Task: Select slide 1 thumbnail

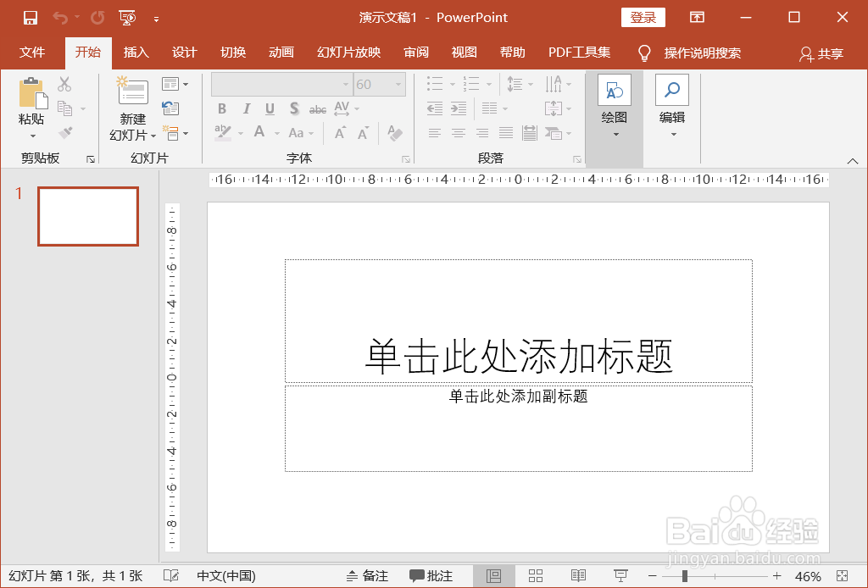Action: tap(88, 216)
